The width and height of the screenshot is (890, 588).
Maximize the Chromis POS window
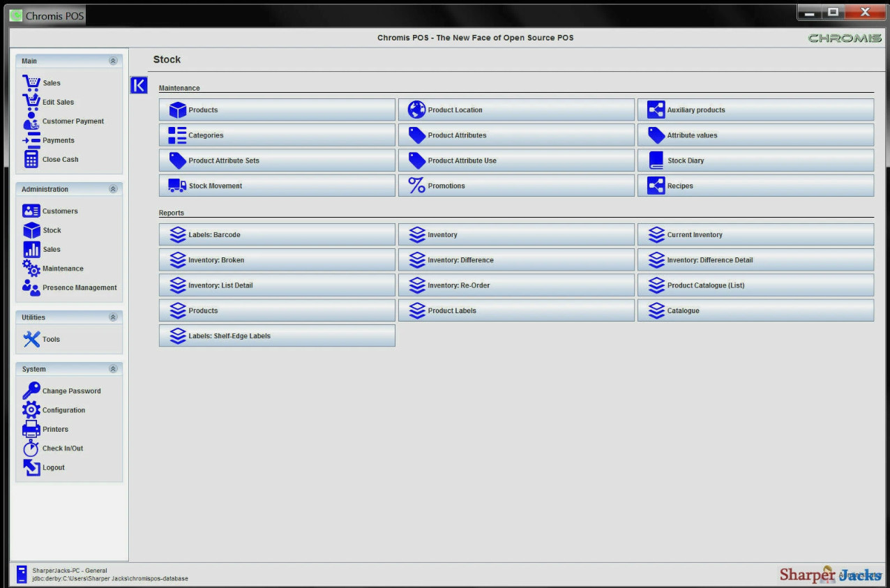click(x=833, y=12)
